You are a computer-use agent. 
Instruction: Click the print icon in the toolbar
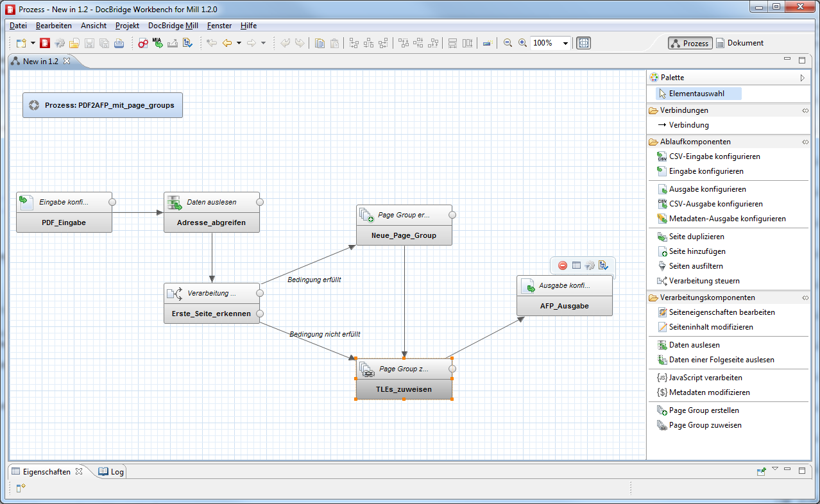(x=119, y=44)
